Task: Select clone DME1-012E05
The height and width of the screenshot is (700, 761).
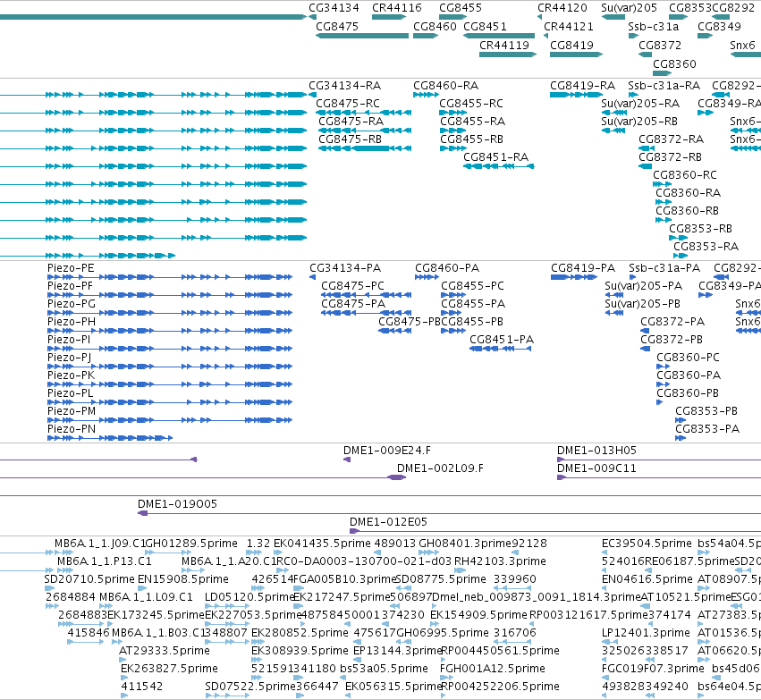Action: click(388, 522)
